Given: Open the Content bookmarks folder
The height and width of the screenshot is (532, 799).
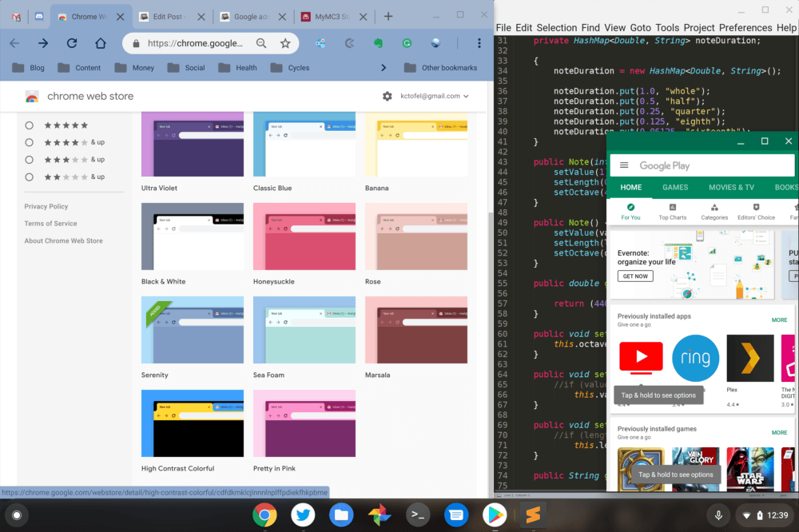Looking at the screenshot, I should (x=79, y=68).
